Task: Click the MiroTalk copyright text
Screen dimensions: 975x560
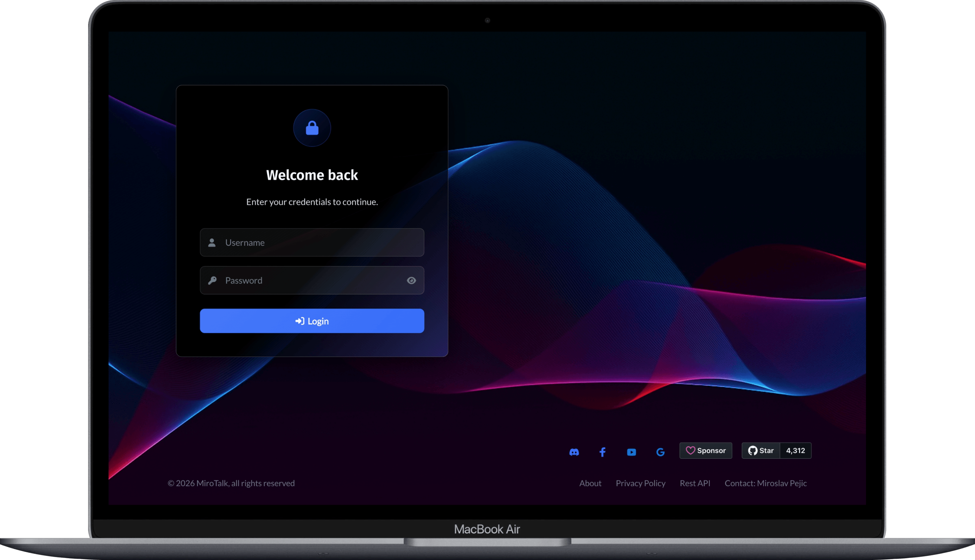Action: click(231, 483)
